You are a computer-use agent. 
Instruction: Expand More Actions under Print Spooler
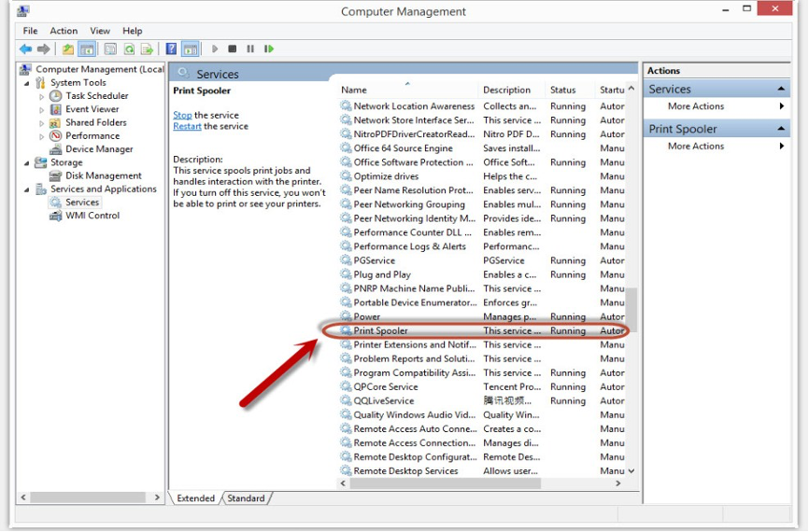point(696,147)
